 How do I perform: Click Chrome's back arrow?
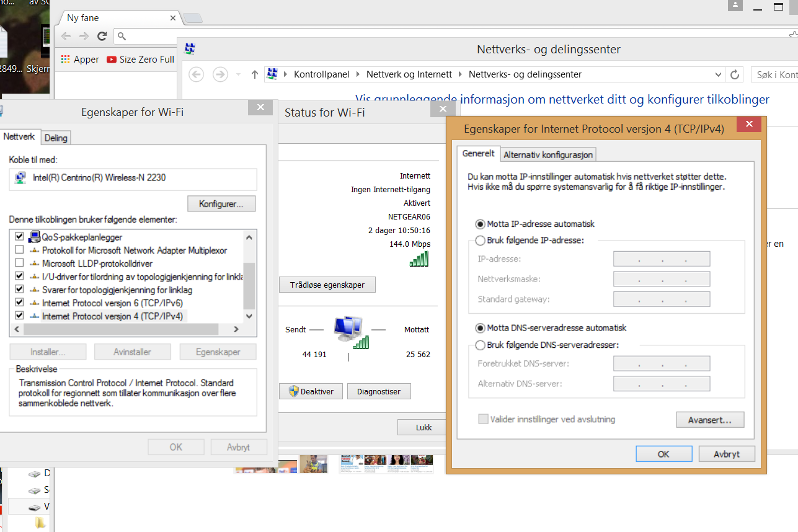point(66,36)
